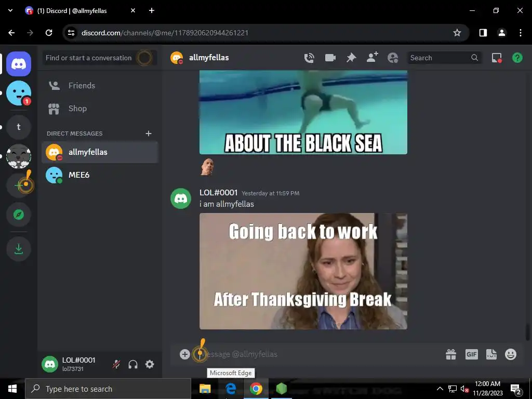Image resolution: width=532 pixels, height=399 pixels.
Task: Open File Explorer from taskbar
Action: (205, 389)
